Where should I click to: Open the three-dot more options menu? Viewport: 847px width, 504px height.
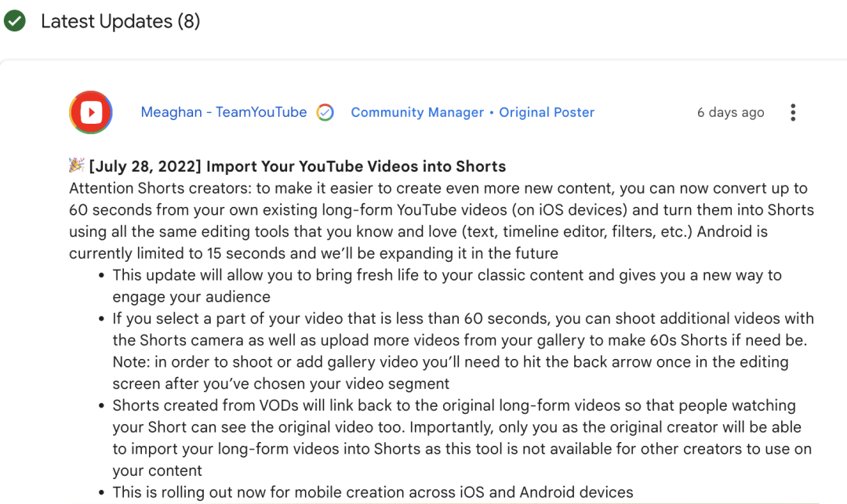coord(793,112)
